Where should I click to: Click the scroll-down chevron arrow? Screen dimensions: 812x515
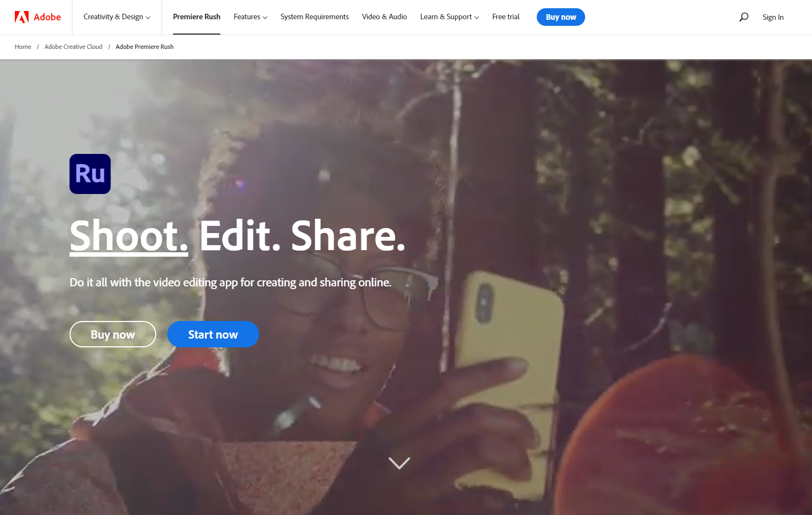click(399, 463)
